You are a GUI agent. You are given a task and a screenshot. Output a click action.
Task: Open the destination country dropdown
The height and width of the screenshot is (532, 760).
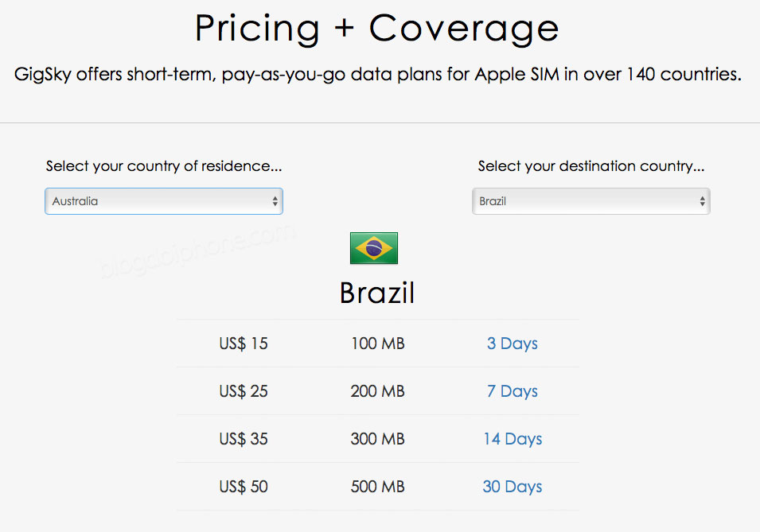click(x=590, y=201)
